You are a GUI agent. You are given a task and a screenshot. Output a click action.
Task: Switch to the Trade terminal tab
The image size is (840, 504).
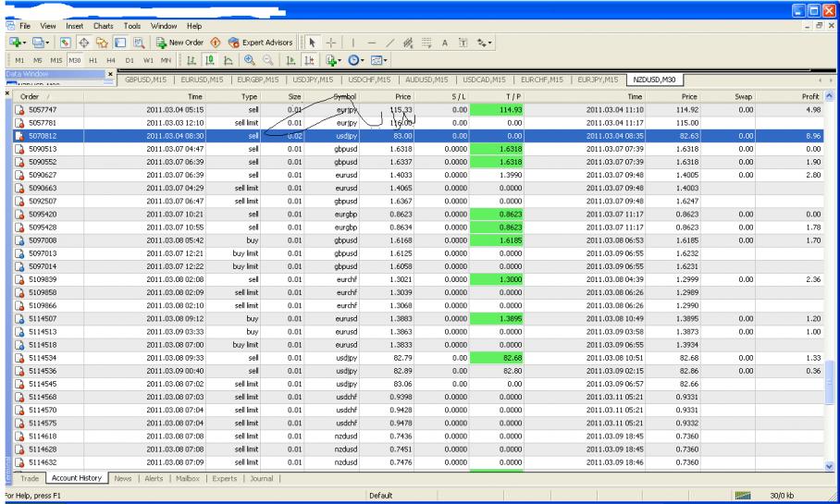[x=29, y=478]
